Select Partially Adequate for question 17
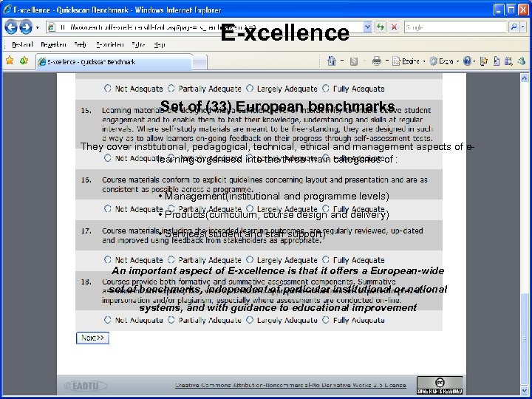Viewport: 532px width, 399px height. pos(171,259)
